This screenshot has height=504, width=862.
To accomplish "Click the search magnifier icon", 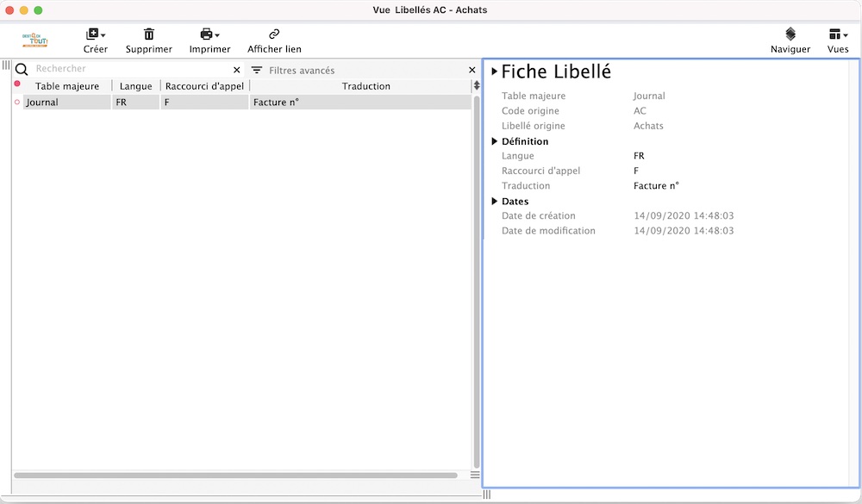I will coord(22,69).
